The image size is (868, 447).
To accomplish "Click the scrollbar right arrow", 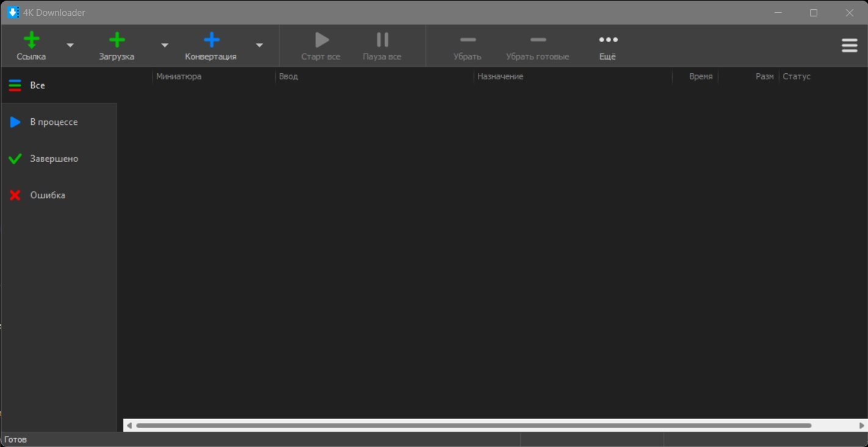I will click(862, 426).
